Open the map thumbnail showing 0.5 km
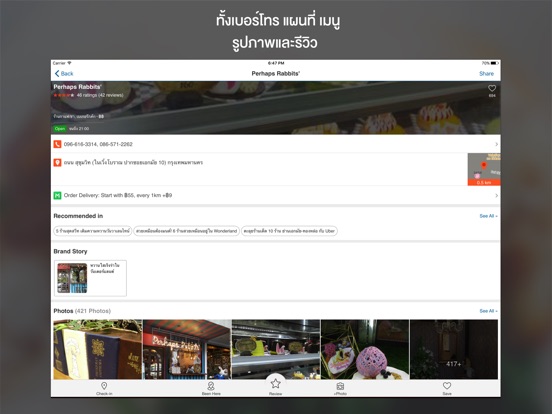This screenshot has height=414, width=552. tap(484, 169)
